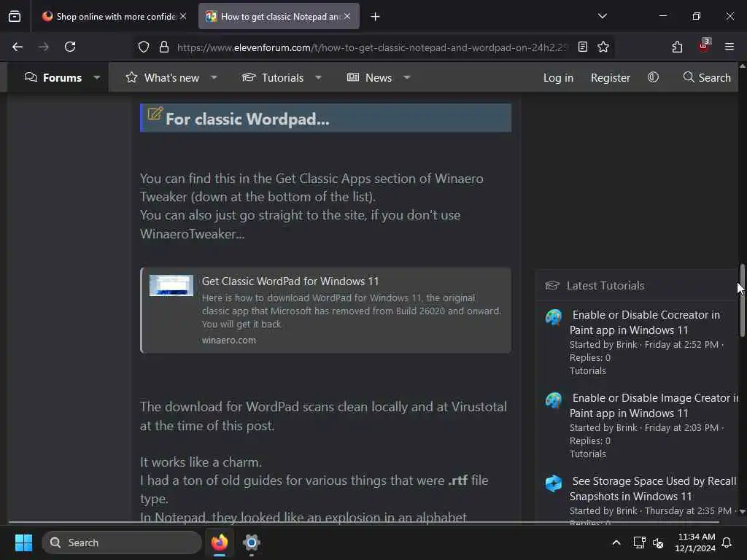This screenshot has width=747, height=560.
Task: Open Tutorials section
Action: point(273,77)
